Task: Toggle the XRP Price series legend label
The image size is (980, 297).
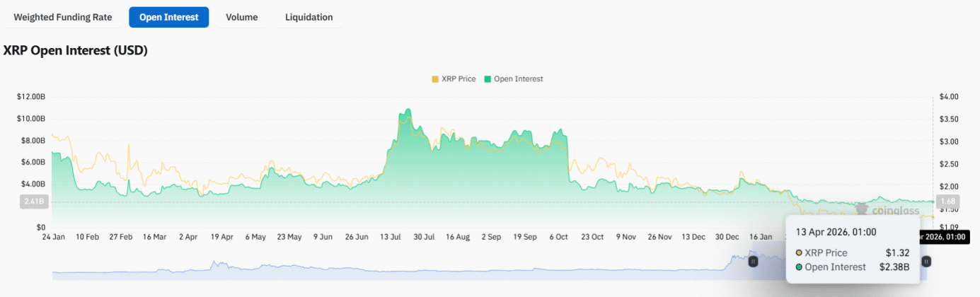Action: point(458,79)
